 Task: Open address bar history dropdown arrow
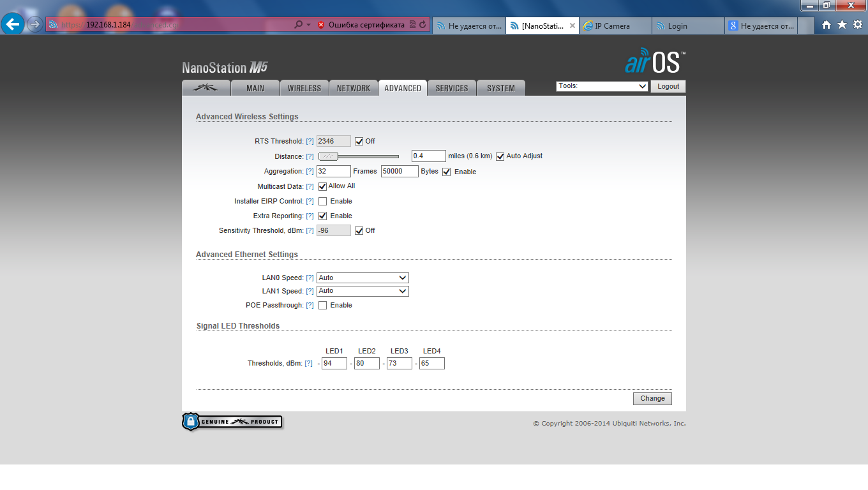coord(309,25)
